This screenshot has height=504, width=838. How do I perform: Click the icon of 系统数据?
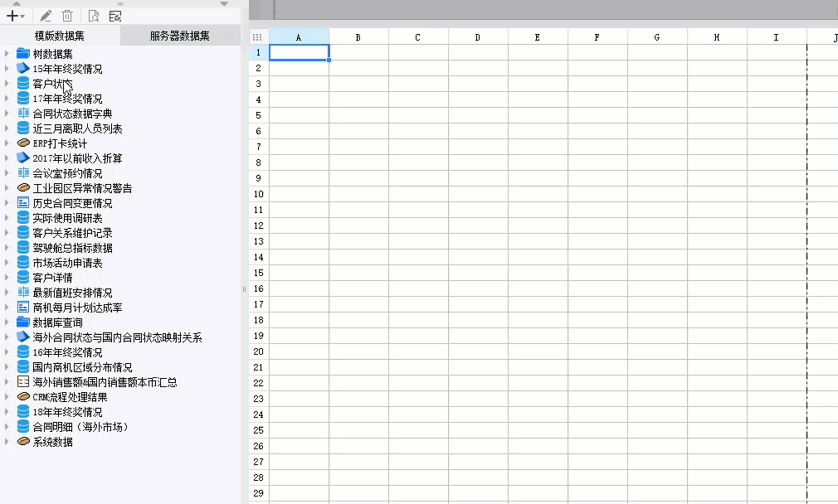point(23,442)
